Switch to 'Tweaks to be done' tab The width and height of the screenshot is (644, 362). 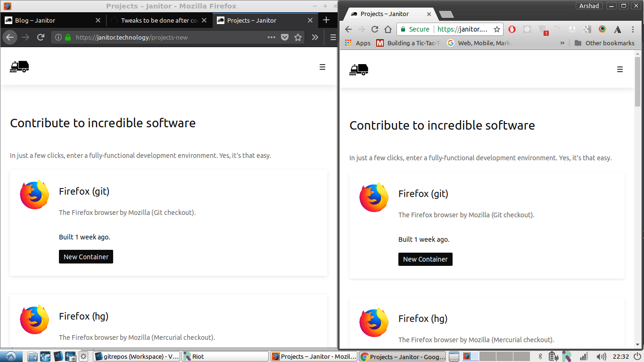point(159,20)
